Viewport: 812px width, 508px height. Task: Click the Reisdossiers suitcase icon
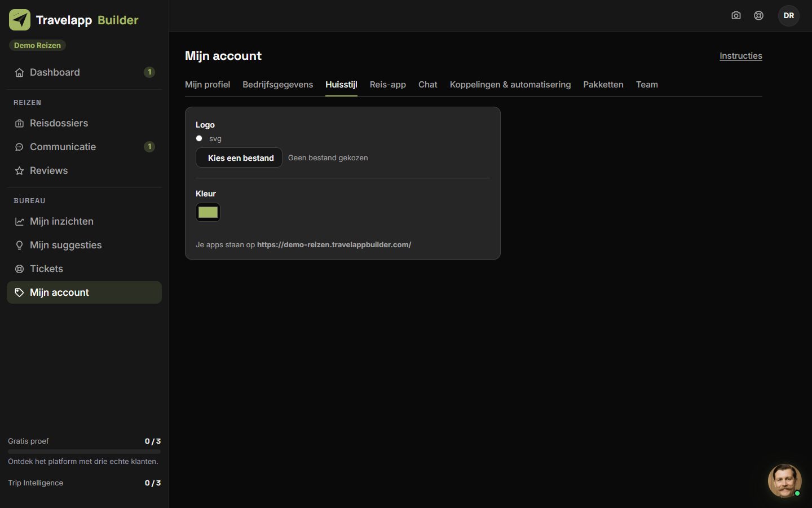click(19, 123)
